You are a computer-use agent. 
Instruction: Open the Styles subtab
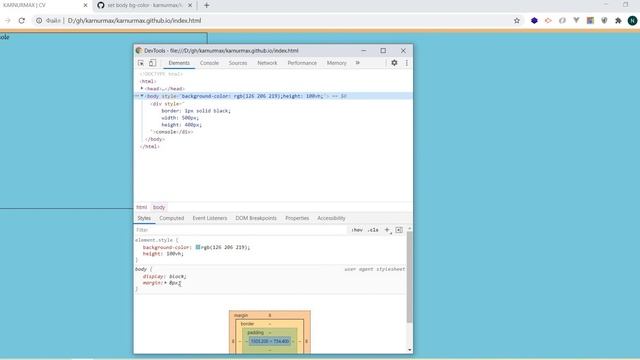(144, 218)
